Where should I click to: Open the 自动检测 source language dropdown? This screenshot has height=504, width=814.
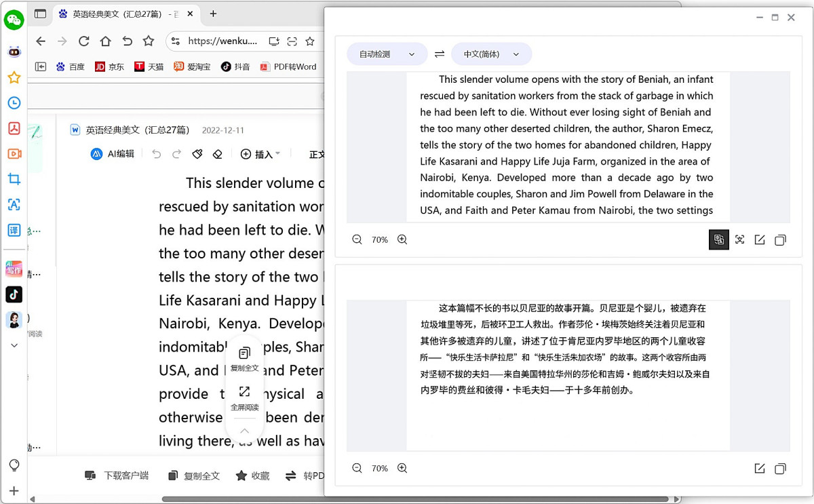pos(387,54)
